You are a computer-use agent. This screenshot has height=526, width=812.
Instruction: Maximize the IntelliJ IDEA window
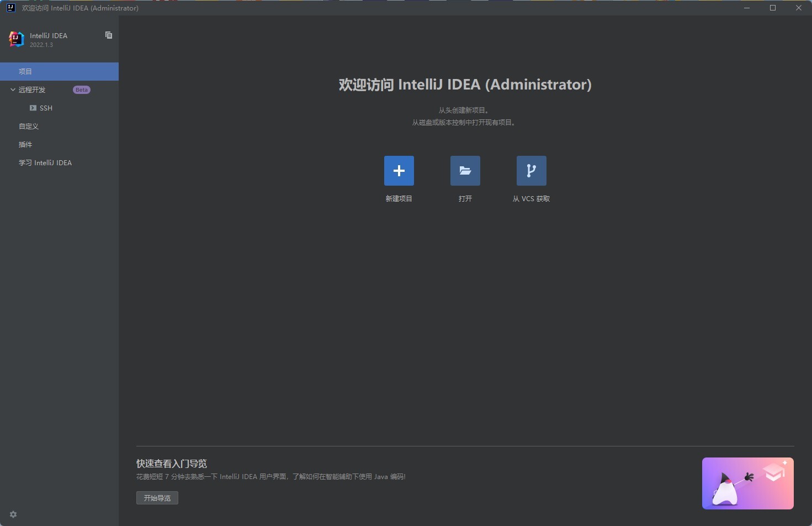(773, 8)
